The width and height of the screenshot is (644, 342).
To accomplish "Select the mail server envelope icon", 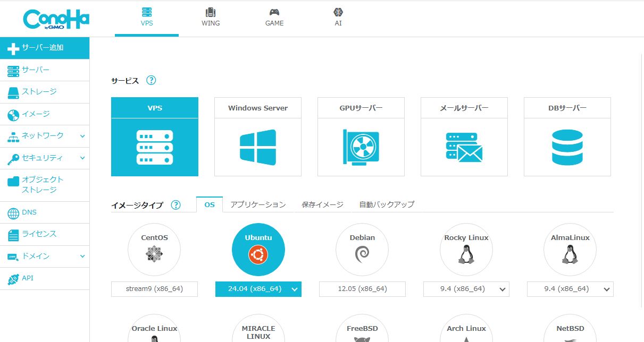I will pyautogui.click(x=464, y=147).
